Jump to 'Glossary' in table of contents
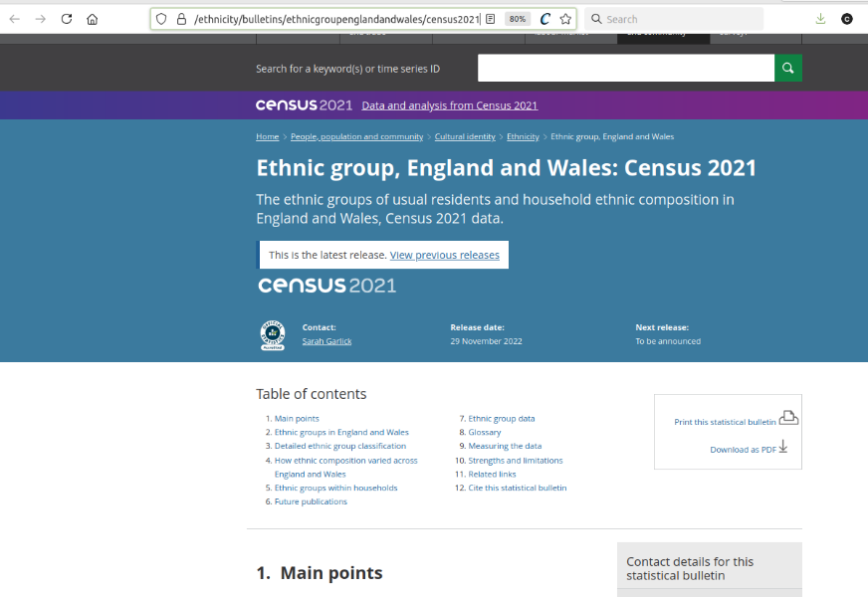Image resolution: width=868 pixels, height=597 pixels. [x=485, y=433]
